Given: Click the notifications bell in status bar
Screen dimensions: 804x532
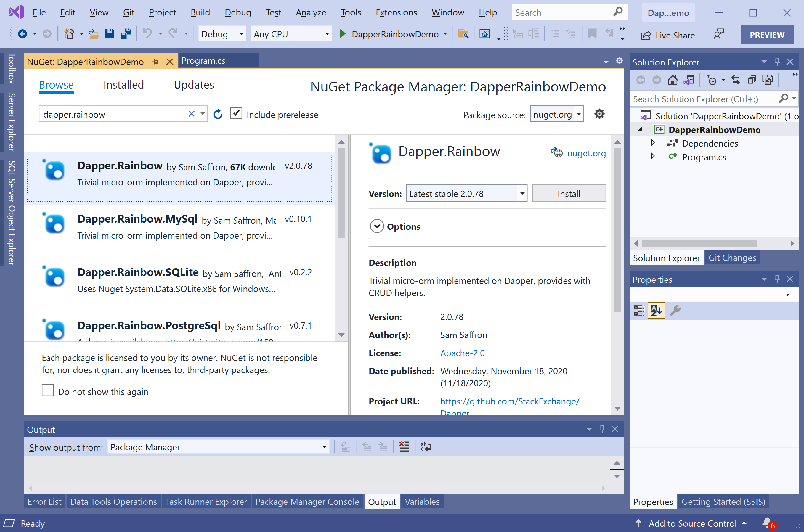Looking at the screenshot, I should click(x=766, y=523).
